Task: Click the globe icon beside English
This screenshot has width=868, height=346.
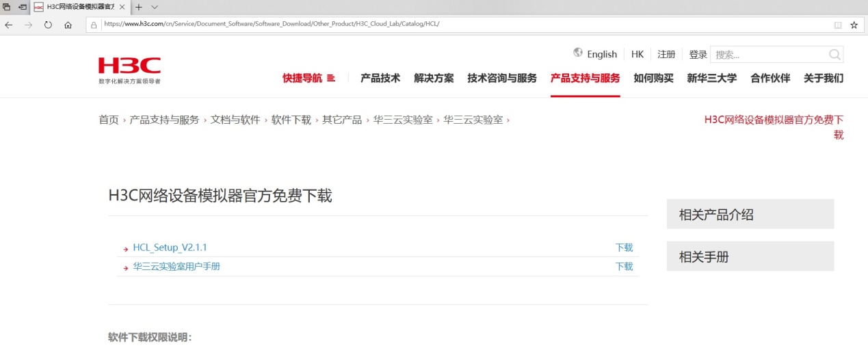Action: [578, 53]
